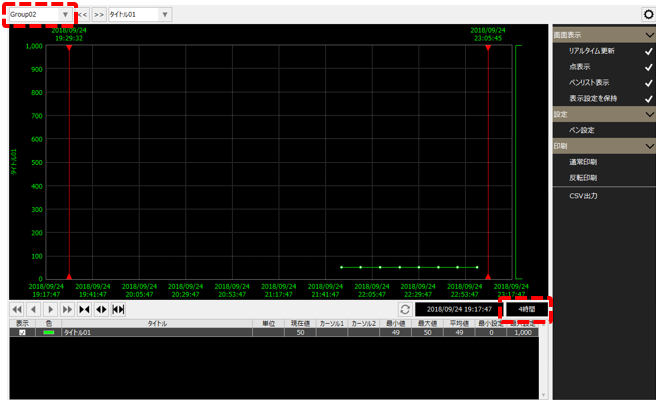Click the fast-forward double-right arrow button
The height and width of the screenshot is (400, 656).
click(x=68, y=310)
